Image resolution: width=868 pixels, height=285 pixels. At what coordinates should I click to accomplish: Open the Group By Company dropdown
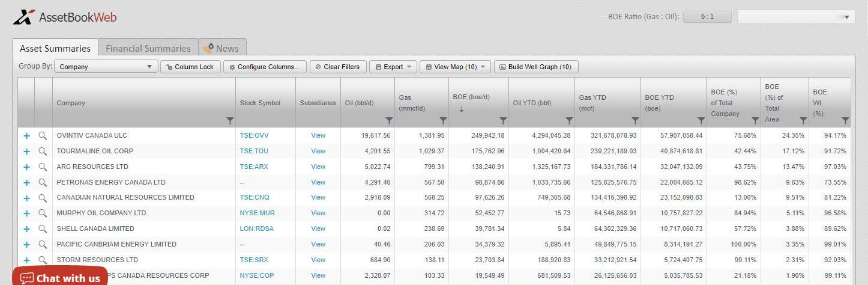(106, 67)
